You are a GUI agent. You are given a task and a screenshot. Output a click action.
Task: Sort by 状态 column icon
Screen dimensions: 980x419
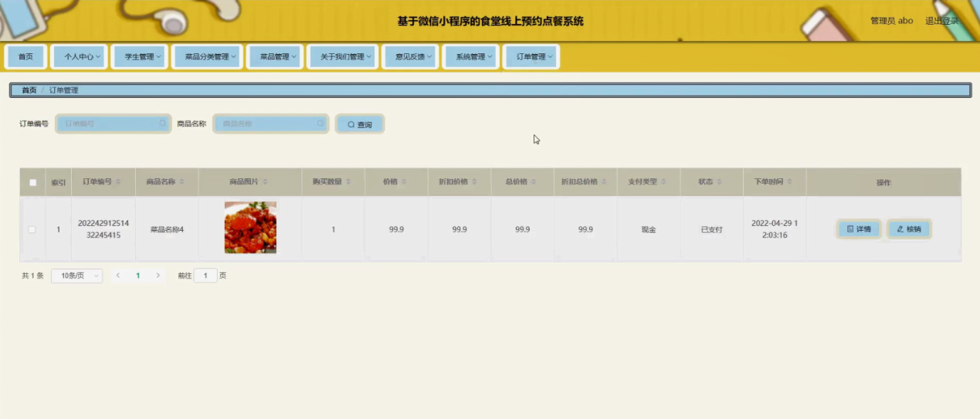(x=719, y=182)
